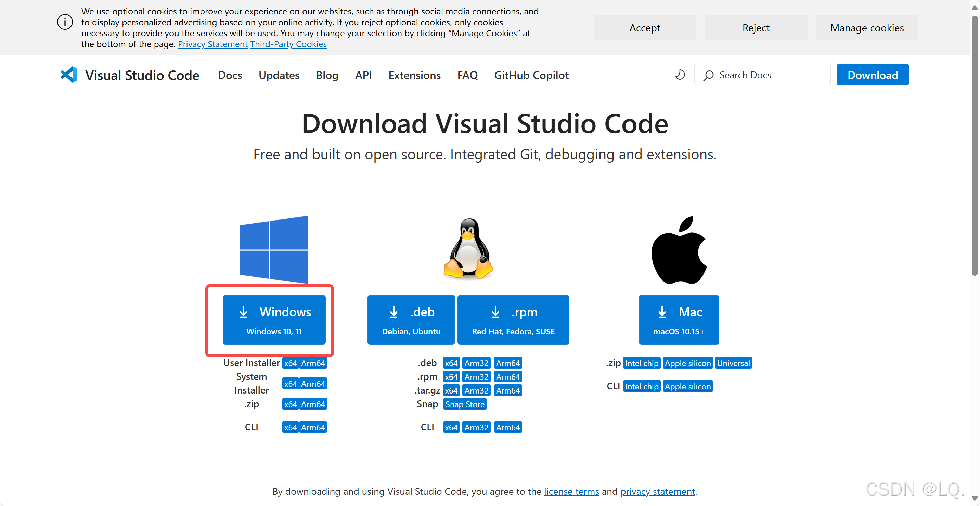Select x64 for Windows System Installer

click(291, 384)
